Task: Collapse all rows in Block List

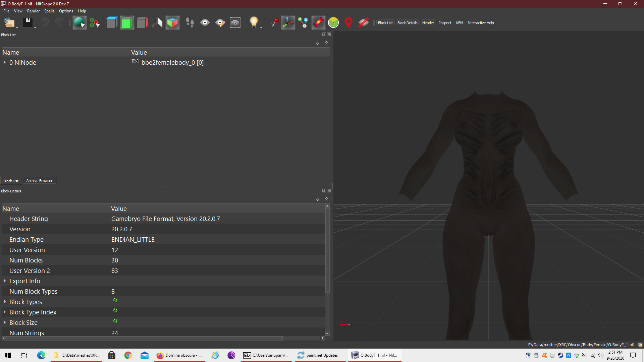Action: 326,43
